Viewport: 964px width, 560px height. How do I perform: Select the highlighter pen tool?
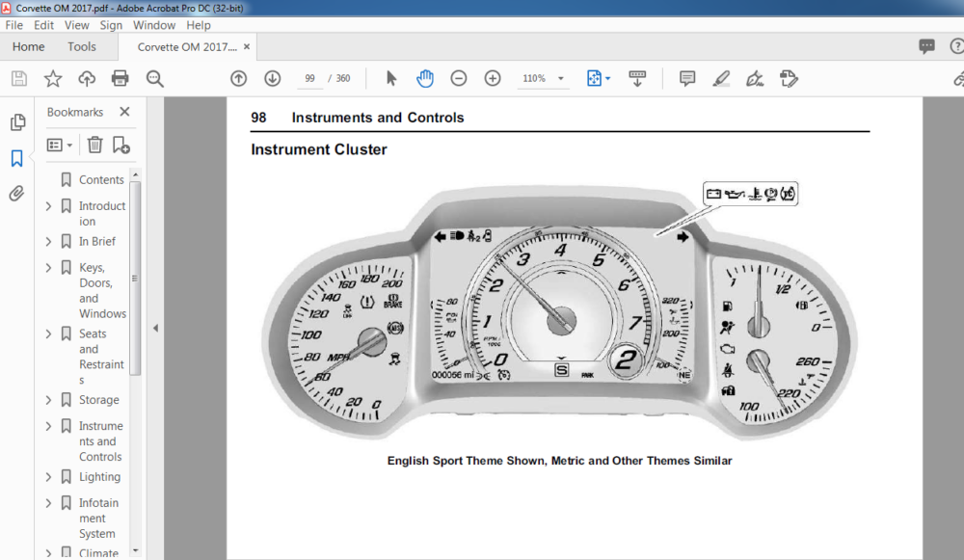tap(721, 79)
